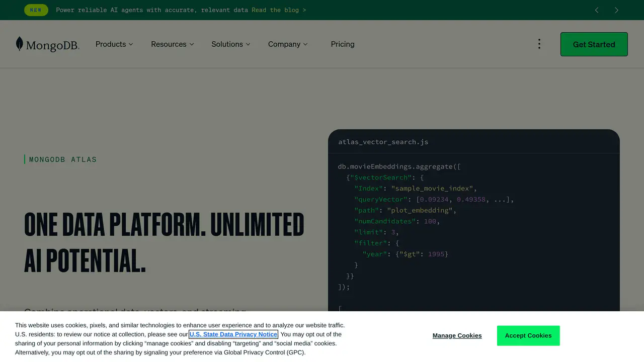
Task: Click the MongoDB leaf logo
Action: click(x=47, y=44)
